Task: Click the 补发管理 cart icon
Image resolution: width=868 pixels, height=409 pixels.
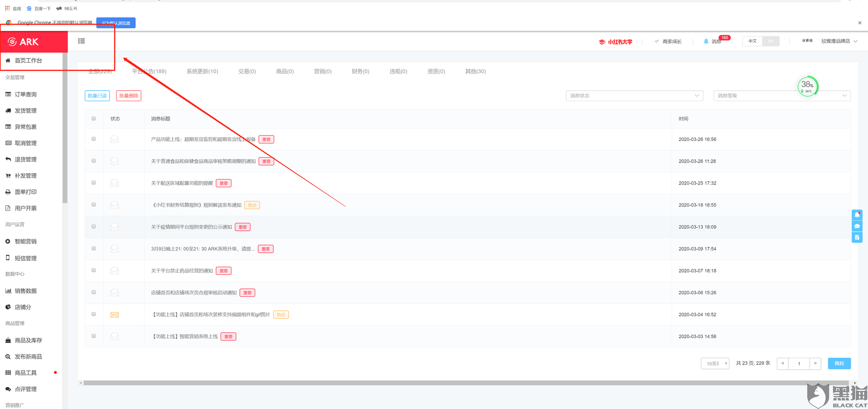Action: [x=8, y=176]
